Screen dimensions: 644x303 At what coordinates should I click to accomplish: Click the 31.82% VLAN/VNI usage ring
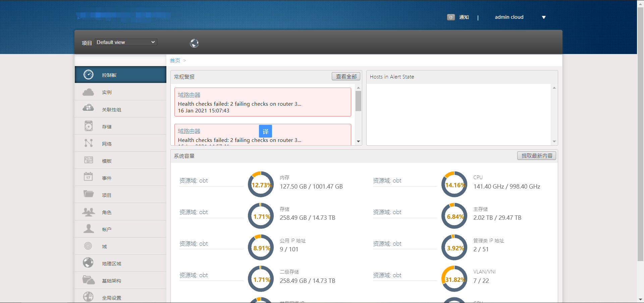(454, 279)
